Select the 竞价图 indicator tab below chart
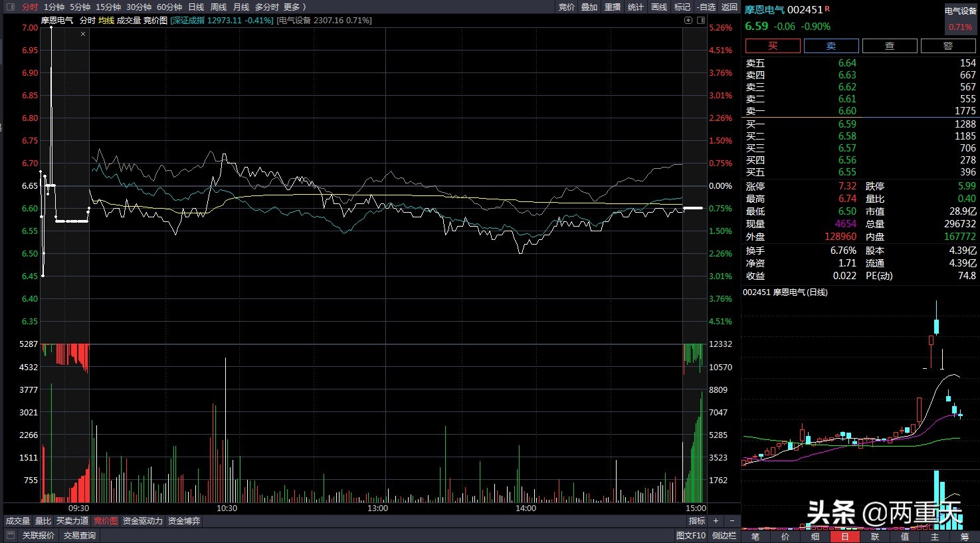 pos(106,521)
